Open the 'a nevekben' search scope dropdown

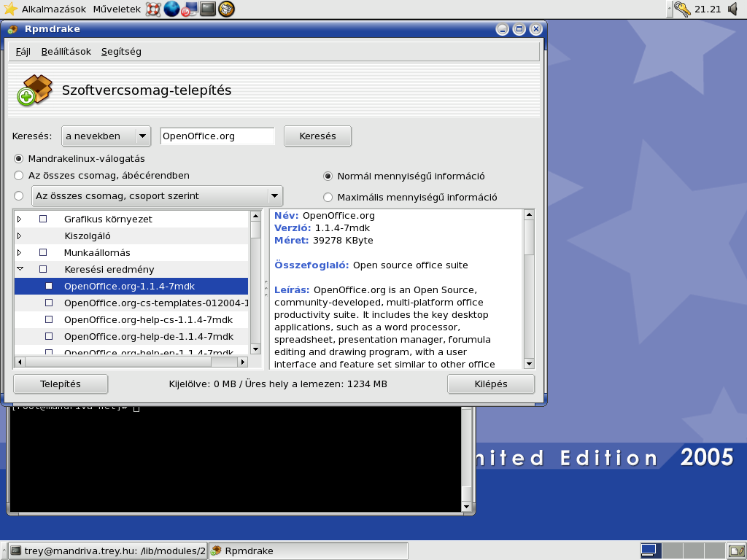(x=107, y=136)
